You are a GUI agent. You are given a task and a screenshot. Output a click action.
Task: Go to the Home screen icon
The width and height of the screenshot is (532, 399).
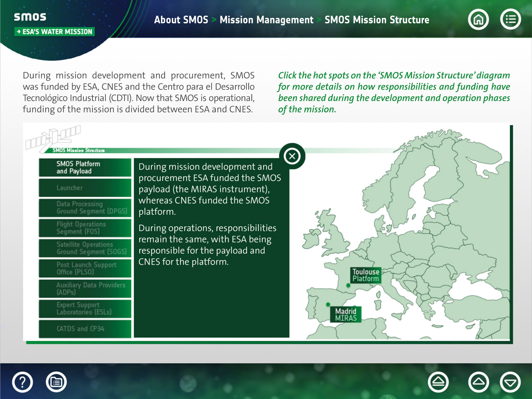[x=478, y=19]
